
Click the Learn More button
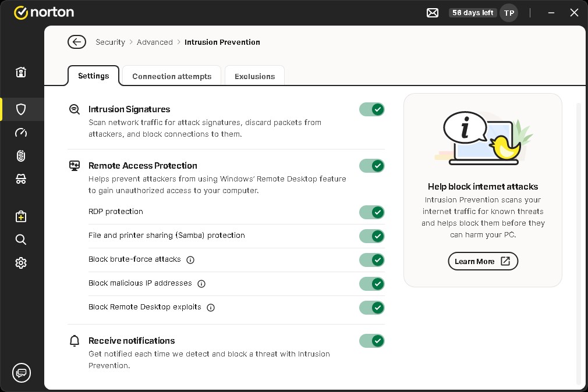coord(483,262)
